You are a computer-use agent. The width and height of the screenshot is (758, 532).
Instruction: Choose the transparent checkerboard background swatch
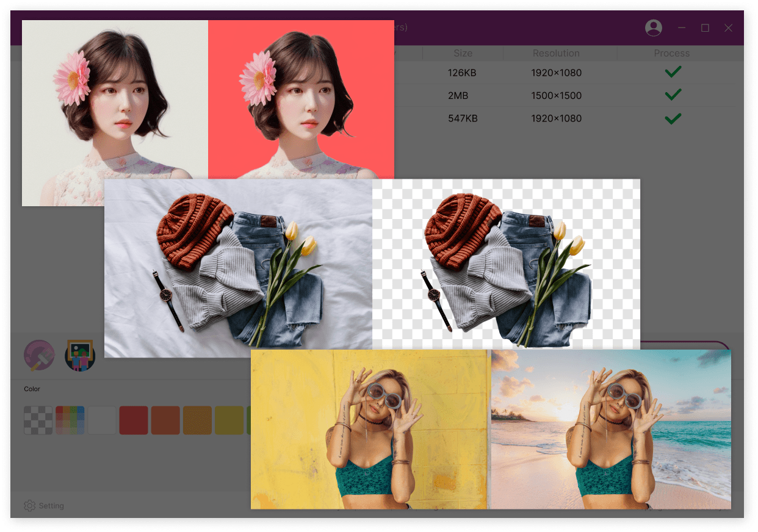pos(38,420)
